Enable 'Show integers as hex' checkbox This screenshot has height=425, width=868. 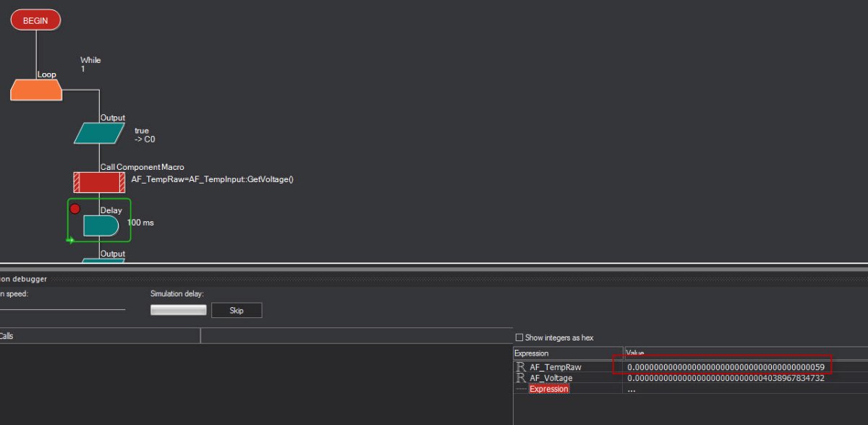coord(519,338)
